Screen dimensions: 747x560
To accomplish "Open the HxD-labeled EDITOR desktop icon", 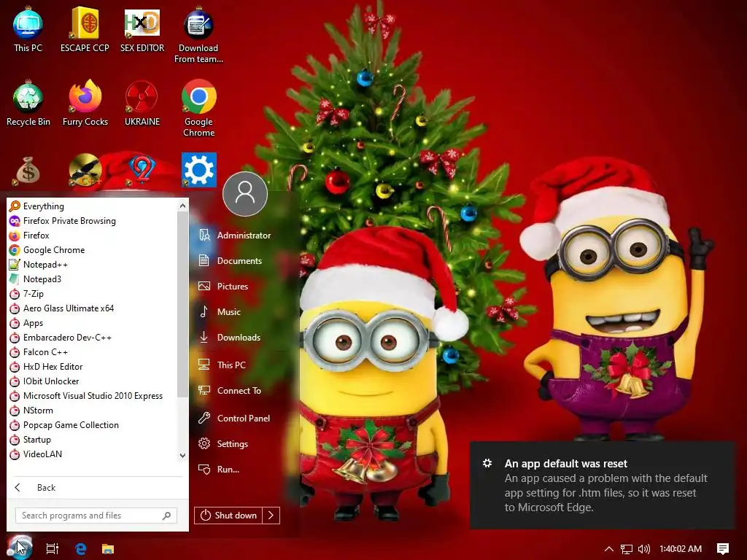I will coord(142,28).
